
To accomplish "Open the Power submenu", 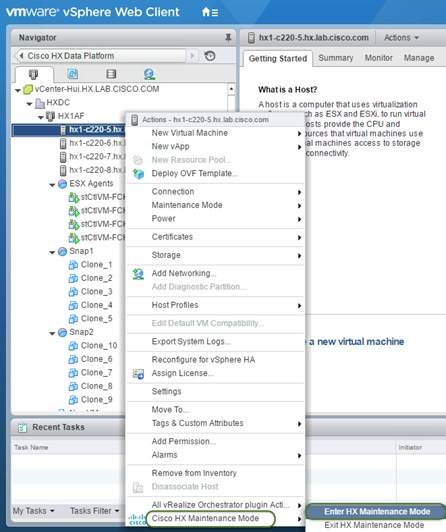I will click(x=216, y=219).
